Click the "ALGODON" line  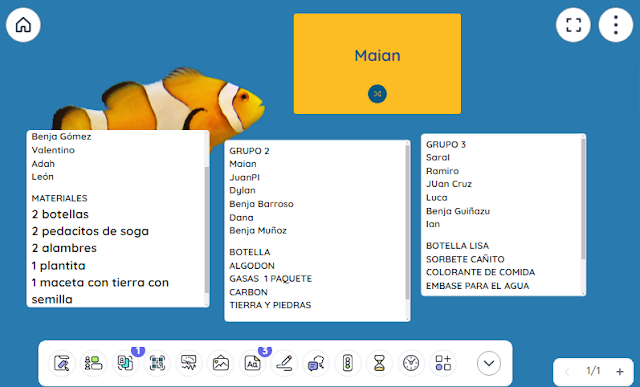[252, 266]
